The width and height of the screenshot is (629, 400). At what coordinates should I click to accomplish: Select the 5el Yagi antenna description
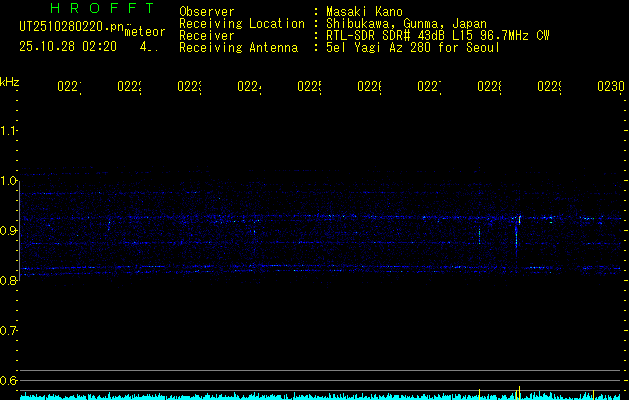click(412, 47)
